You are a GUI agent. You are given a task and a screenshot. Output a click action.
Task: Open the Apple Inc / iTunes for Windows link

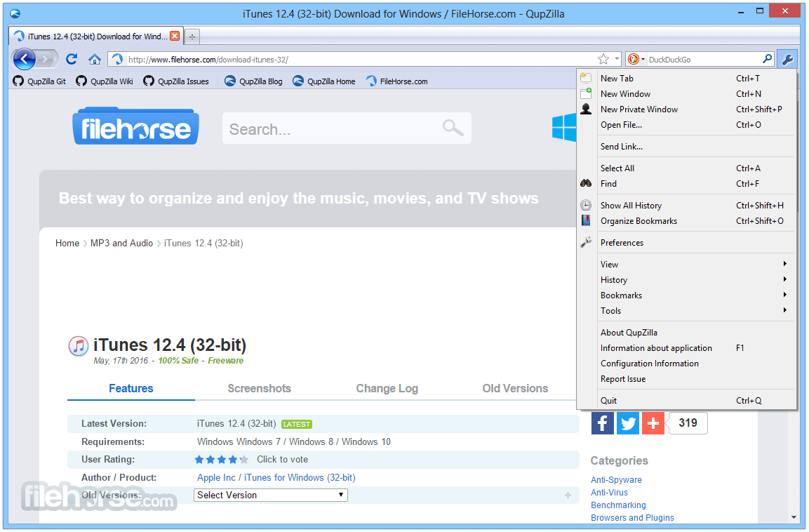pyautogui.click(x=276, y=477)
